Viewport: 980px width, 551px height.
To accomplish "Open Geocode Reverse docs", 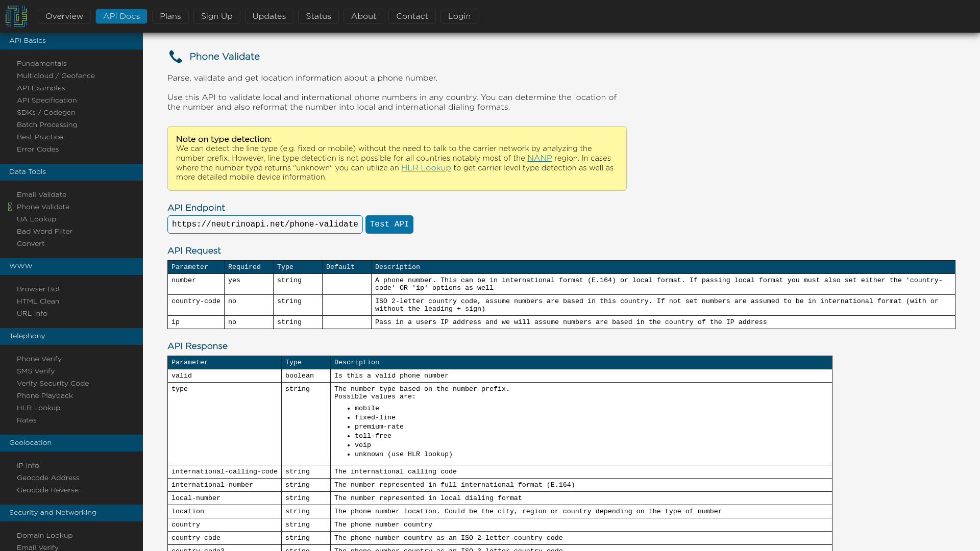I will click(47, 490).
